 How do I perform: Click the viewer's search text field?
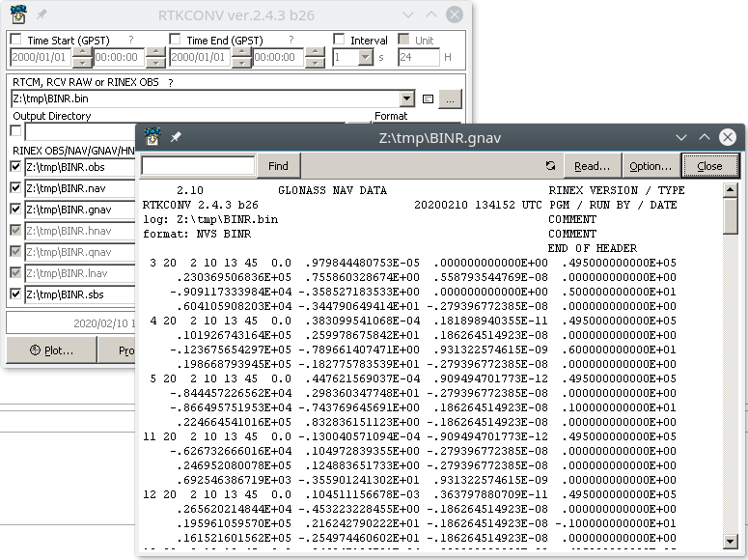tap(198, 166)
